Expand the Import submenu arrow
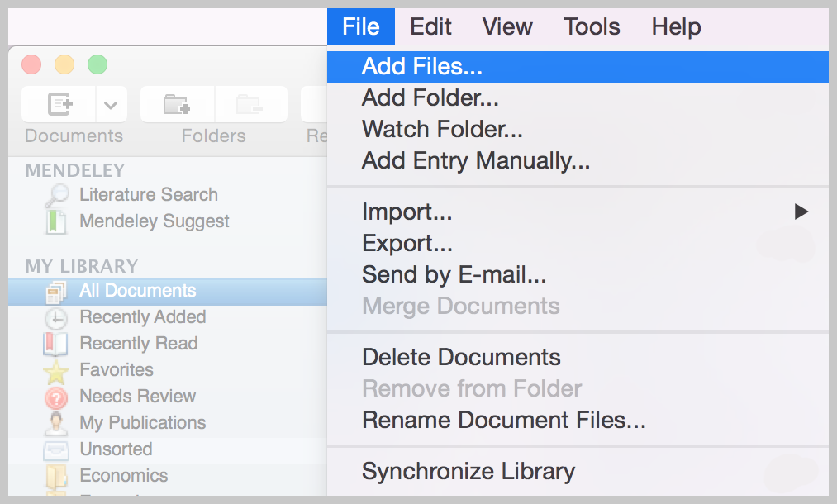 pyautogui.click(x=800, y=212)
